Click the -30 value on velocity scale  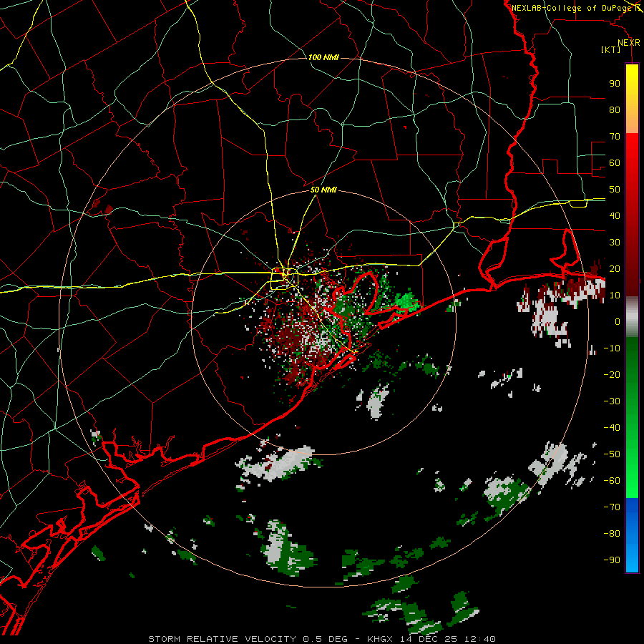coord(612,401)
